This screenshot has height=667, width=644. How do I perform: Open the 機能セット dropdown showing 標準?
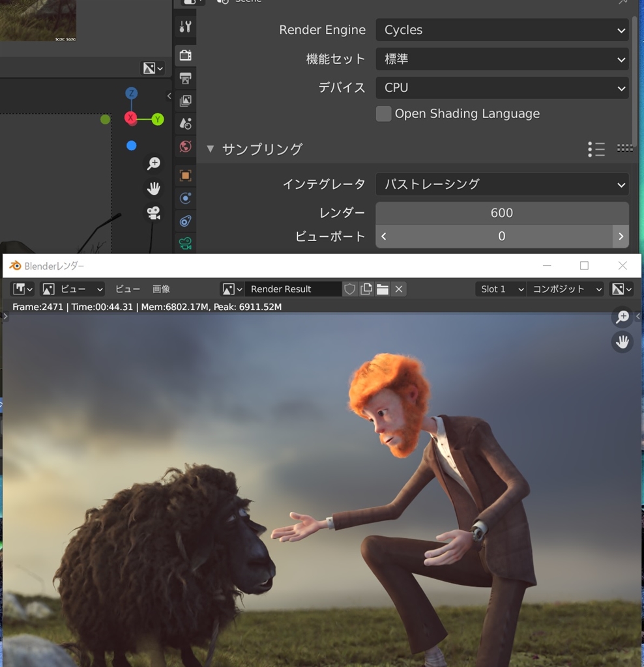[502, 59]
